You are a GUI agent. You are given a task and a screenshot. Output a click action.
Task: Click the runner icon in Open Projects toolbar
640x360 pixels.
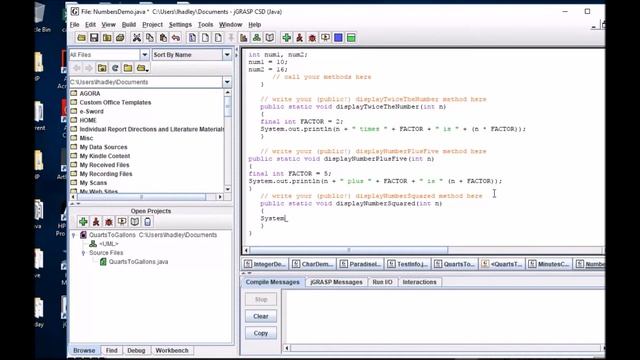point(96,222)
